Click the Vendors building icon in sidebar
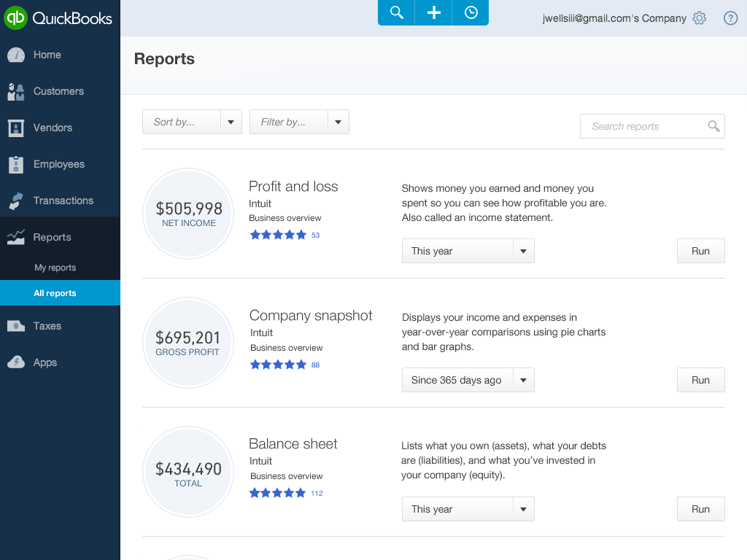 (16, 128)
